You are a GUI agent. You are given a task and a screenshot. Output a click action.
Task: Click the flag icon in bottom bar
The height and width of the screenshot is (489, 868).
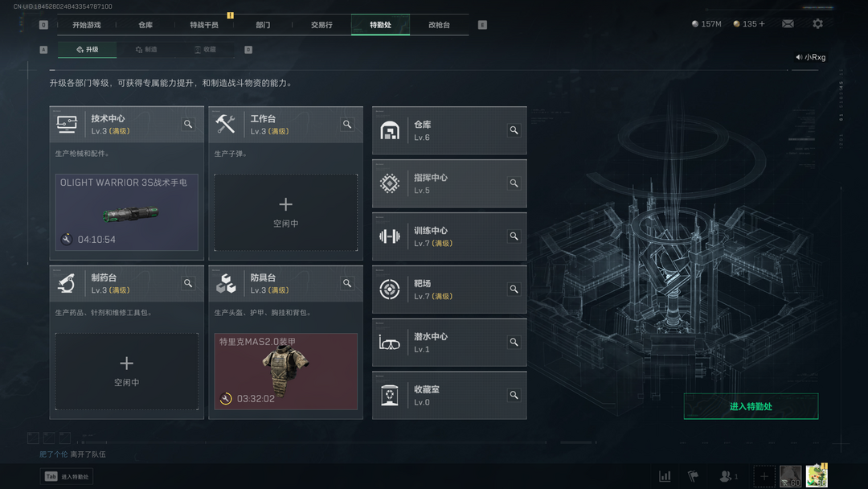[x=693, y=476]
